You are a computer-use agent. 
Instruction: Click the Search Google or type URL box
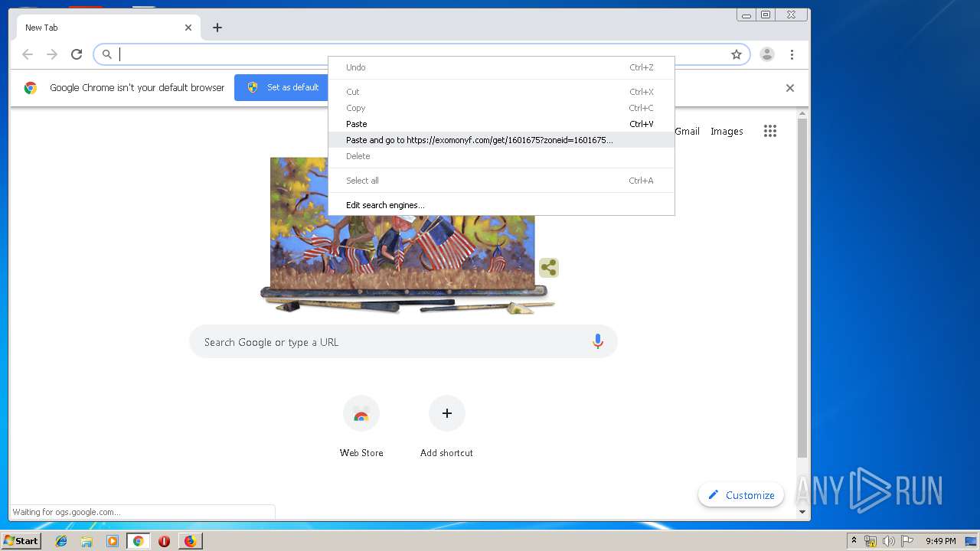click(x=403, y=342)
